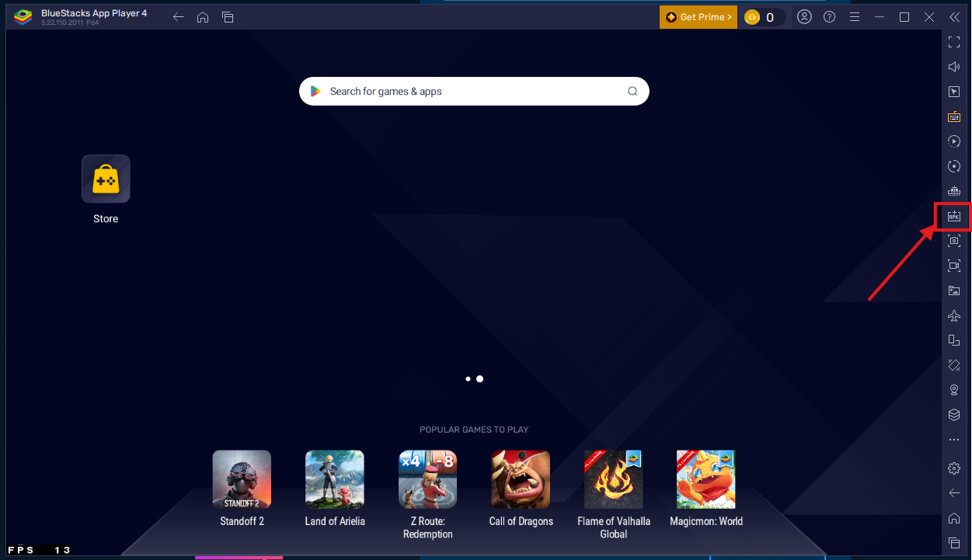Viewport: 972px width, 560px height.
Task: Take a screenshot using the camera icon
Action: pyautogui.click(x=954, y=241)
